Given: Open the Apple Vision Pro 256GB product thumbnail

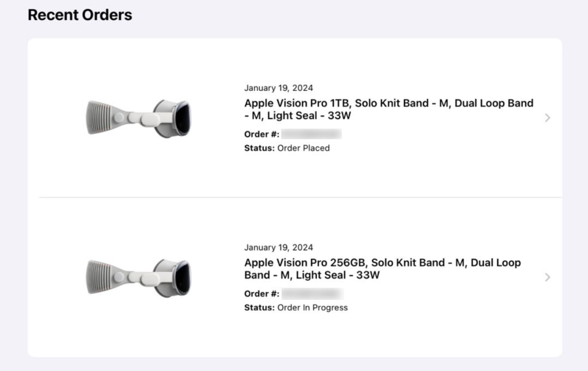Looking at the screenshot, I should 139,277.
